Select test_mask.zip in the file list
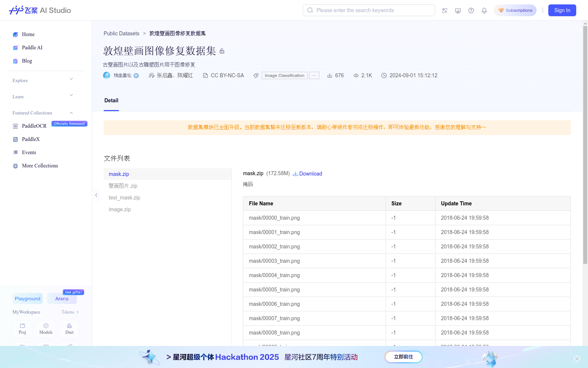This screenshot has height=368, width=588. pos(168,198)
